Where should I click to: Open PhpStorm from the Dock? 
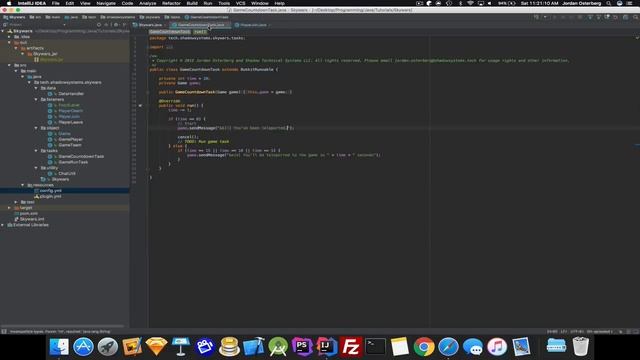[x=302, y=347]
